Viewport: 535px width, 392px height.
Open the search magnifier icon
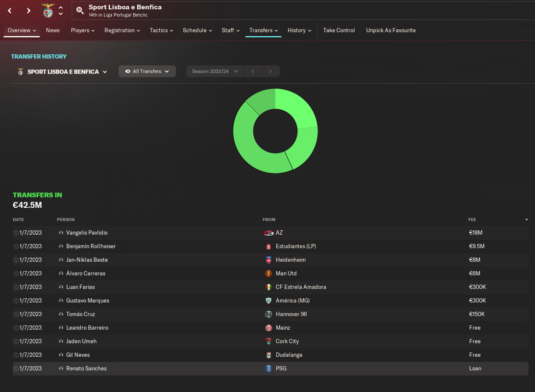(x=80, y=10)
